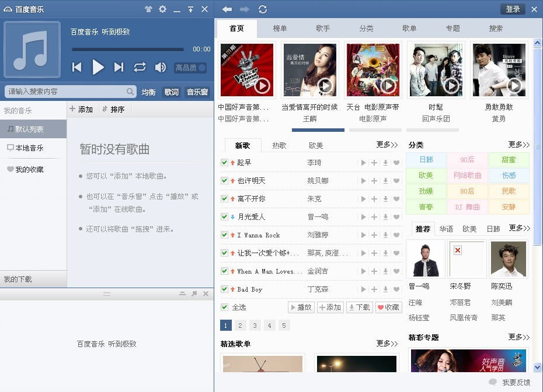Toggle the 全选 select-all checkbox
The width and height of the screenshot is (543, 392).
coord(224,307)
